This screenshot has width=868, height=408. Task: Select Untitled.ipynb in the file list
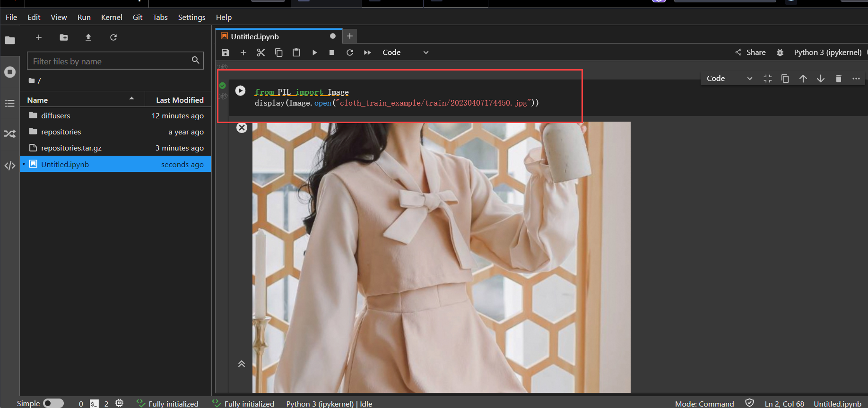tap(115, 164)
